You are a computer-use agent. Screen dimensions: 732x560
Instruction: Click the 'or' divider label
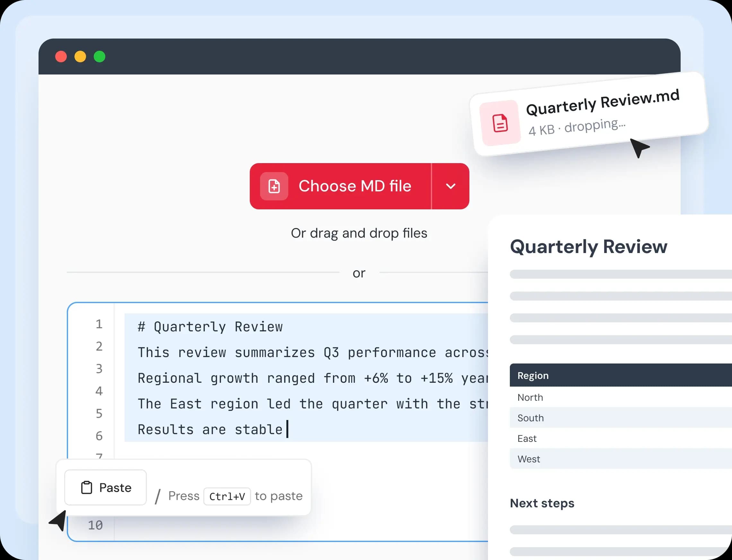pyautogui.click(x=359, y=273)
